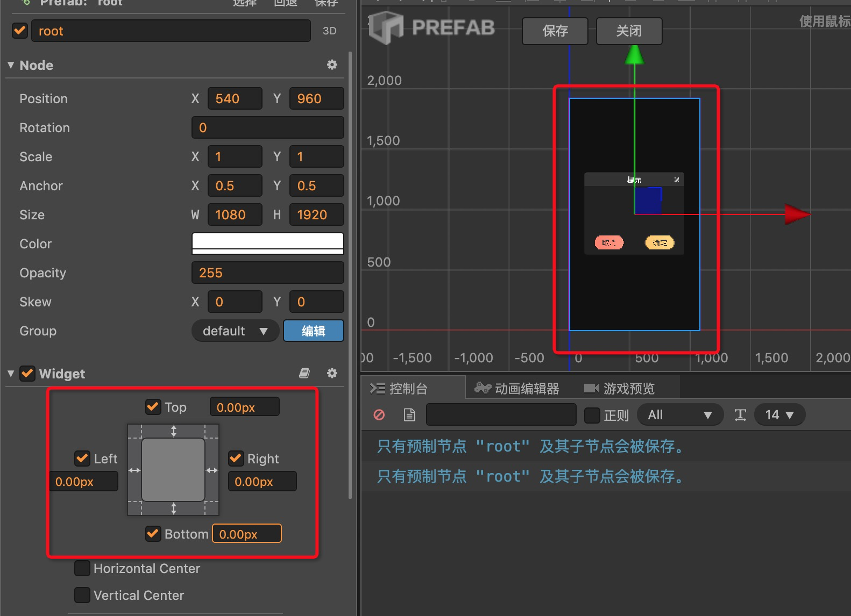Toggle the 正则 regex checkbox
Screen dimensions: 851x616
point(592,415)
